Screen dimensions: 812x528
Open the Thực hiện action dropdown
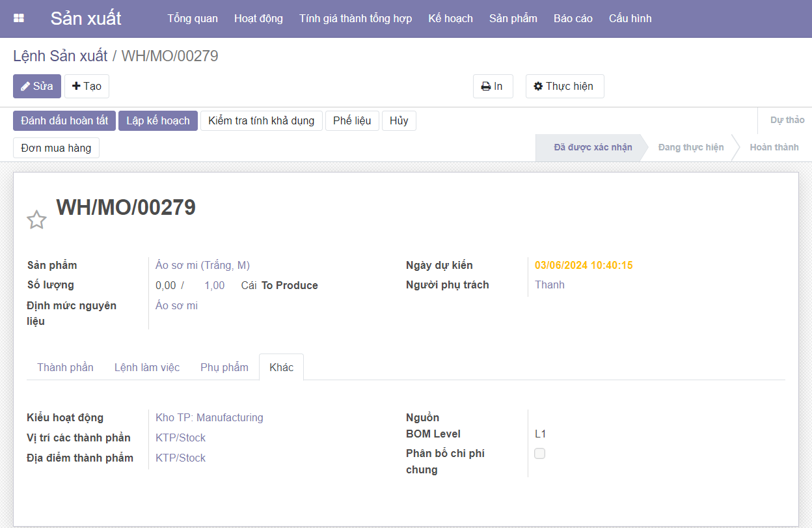[564, 87]
